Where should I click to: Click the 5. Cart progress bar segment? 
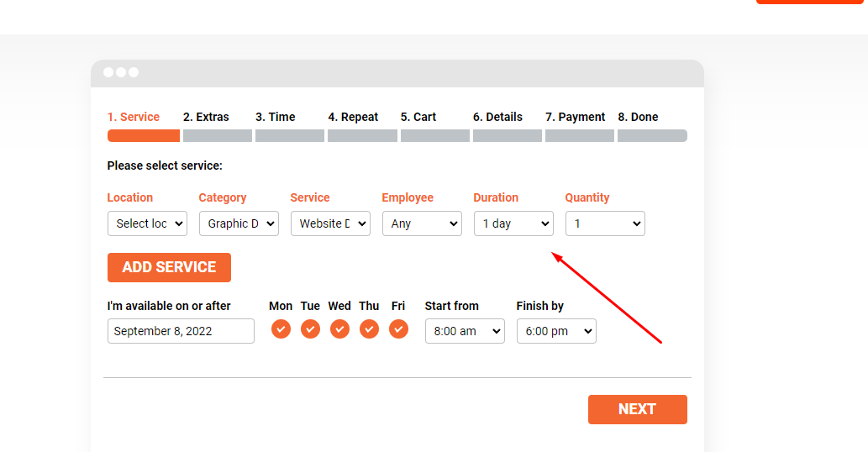(x=435, y=135)
